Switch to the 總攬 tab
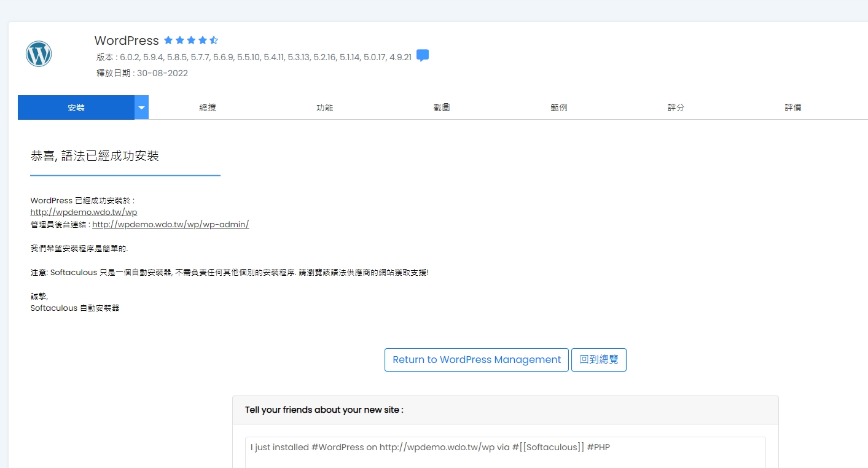868x468 pixels. coord(208,107)
